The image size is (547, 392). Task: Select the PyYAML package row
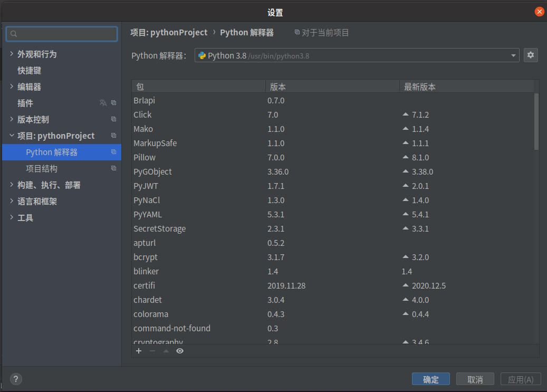click(x=333, y=214)
